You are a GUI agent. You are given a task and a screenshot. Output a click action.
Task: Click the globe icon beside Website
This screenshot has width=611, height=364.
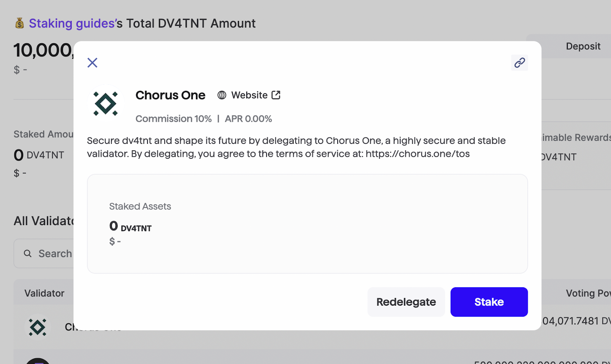coord(221,95)
